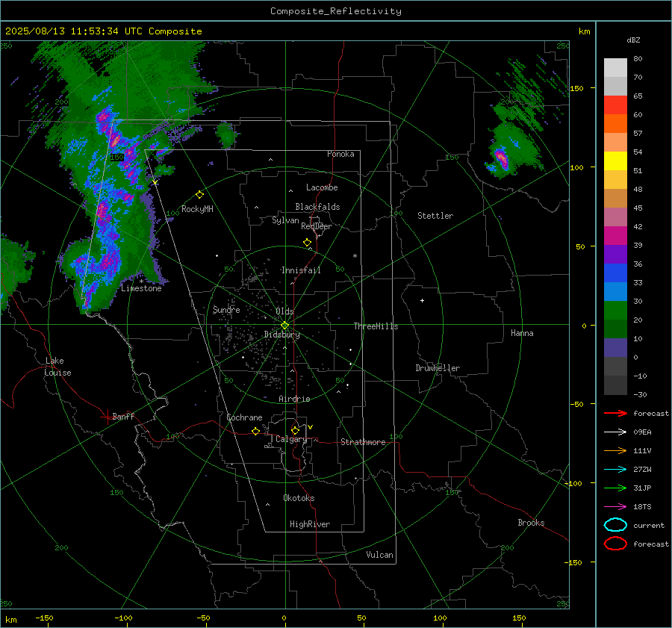Click the '2025/08/13 11:53:34 UTC Composite' timestamp
The width and height of the screenshot is (672, 628).
(x=103, y=31)
